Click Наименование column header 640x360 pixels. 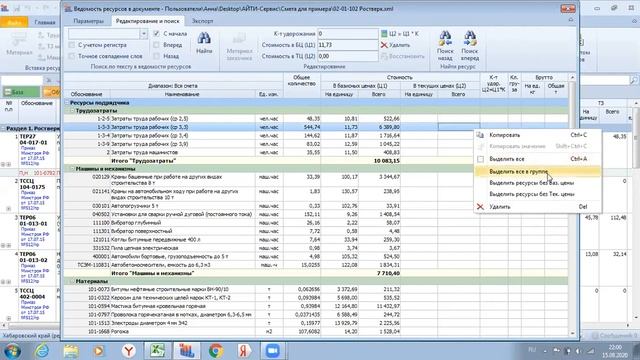point(182,94)
